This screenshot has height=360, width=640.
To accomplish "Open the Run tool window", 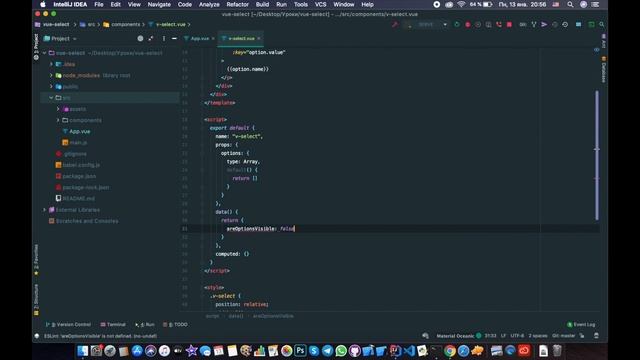I will click(145, 324).
